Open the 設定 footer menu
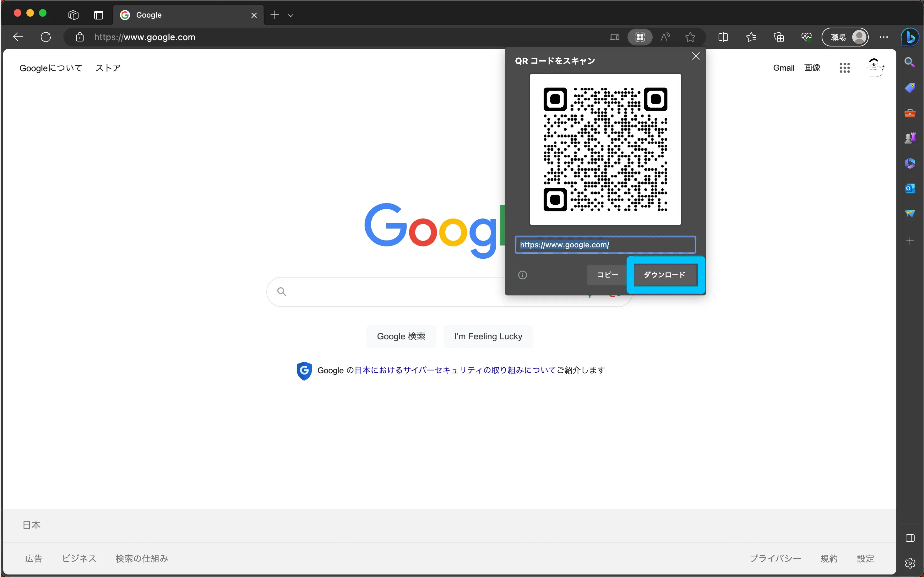 click(x=865, y=559)
